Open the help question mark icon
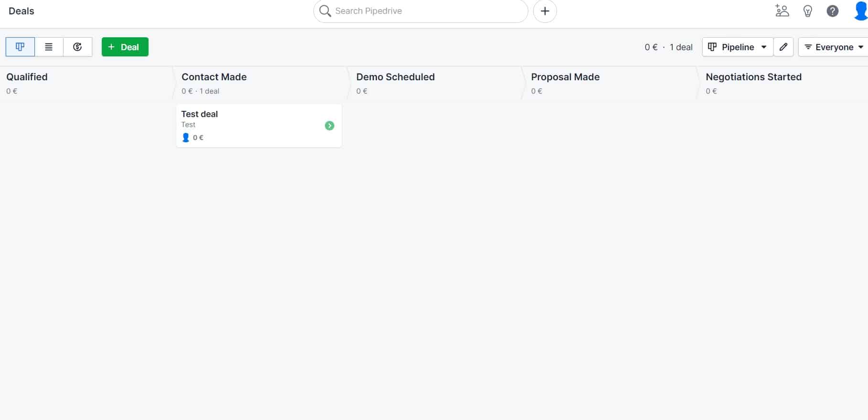Viewport: 868px width, 420px height. click(x=832, y=11)
